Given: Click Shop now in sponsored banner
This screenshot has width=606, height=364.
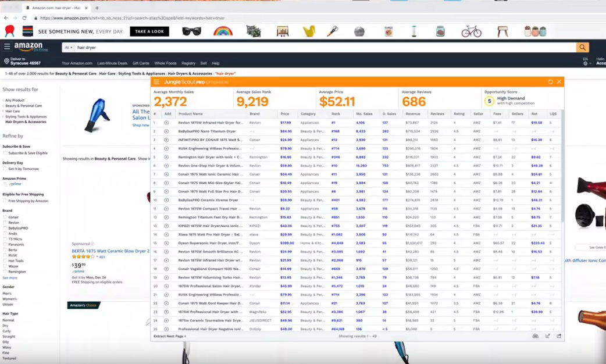Looking at the screenshot, I should [x=140, y=125].
